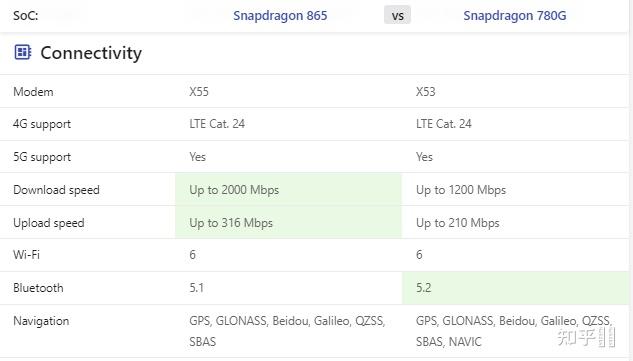Viewport: 633px width, 361px height.
Task: Open the Snapdragon 780G link
Action: pyautogui.click(x=515, y=16)
